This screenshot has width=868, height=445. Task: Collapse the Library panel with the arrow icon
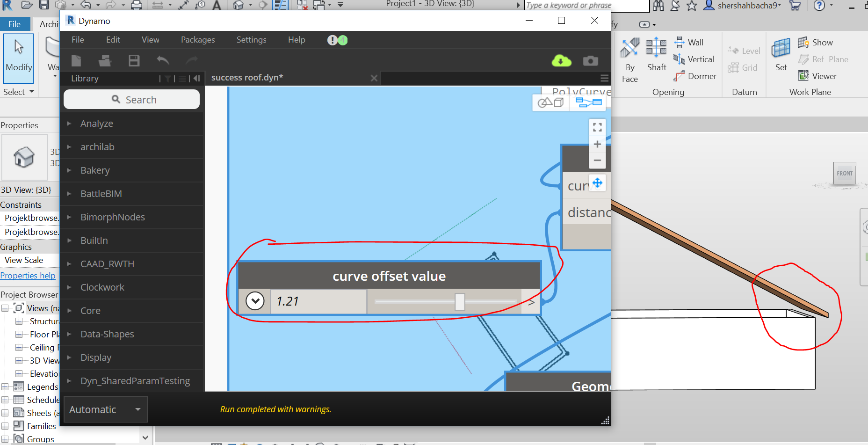[197, 79]
